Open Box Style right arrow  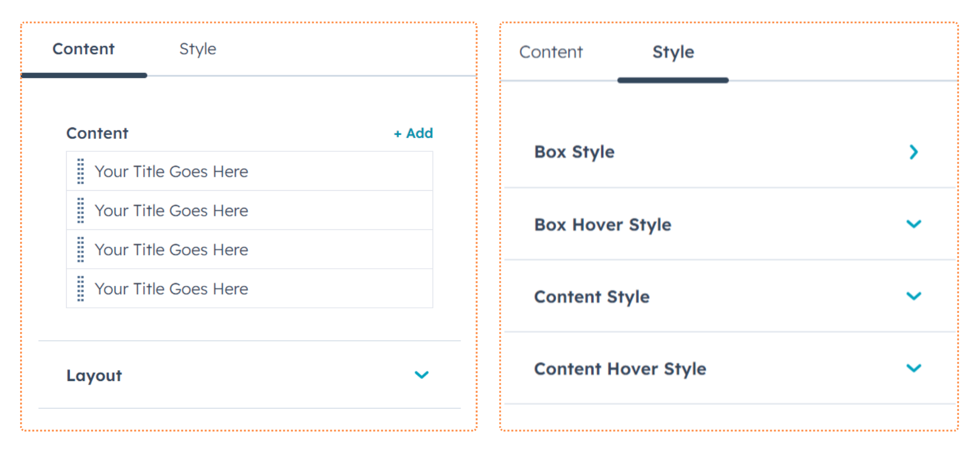[x=913, y=152]
